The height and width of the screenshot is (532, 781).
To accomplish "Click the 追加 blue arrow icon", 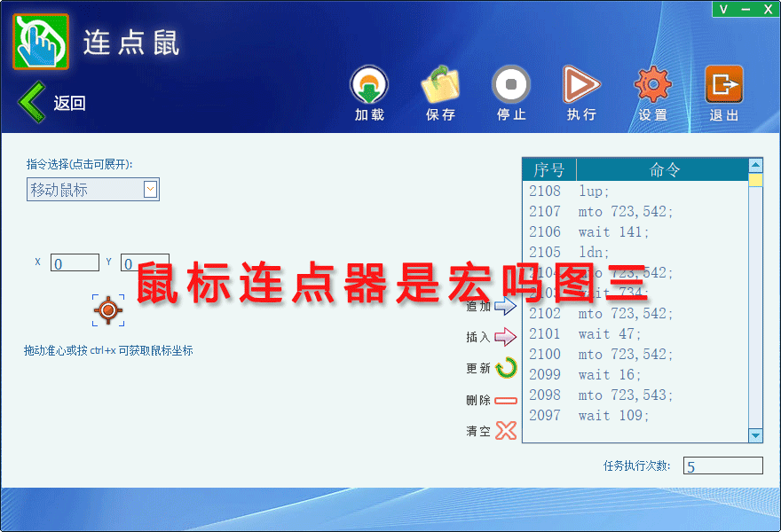I will 505,306.
